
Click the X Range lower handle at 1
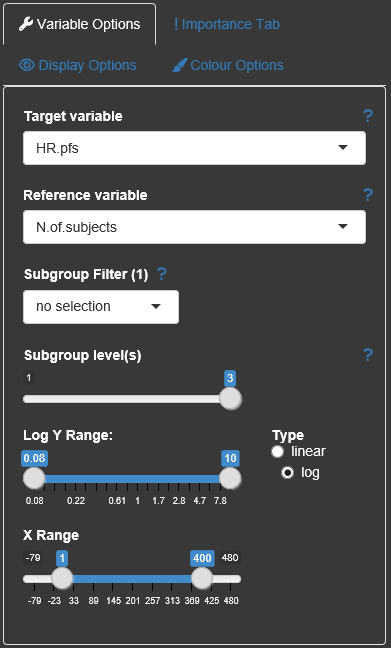pos(62,578)
